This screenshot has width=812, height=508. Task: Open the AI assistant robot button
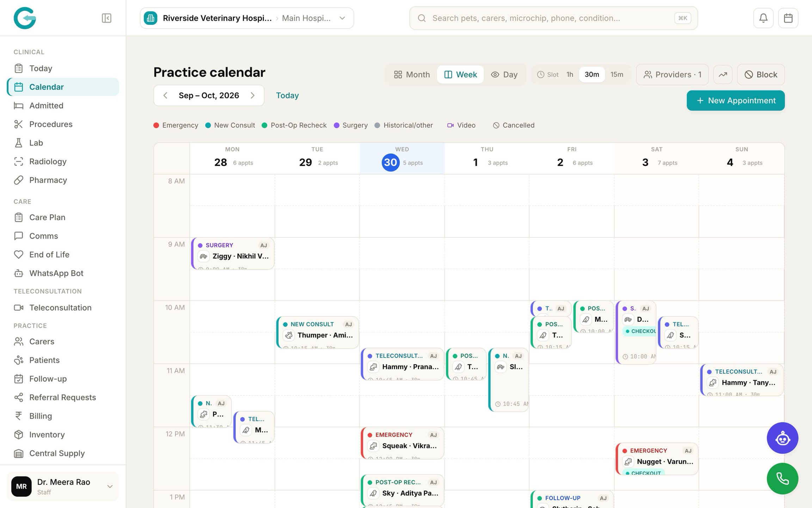[x=782, y=438]
